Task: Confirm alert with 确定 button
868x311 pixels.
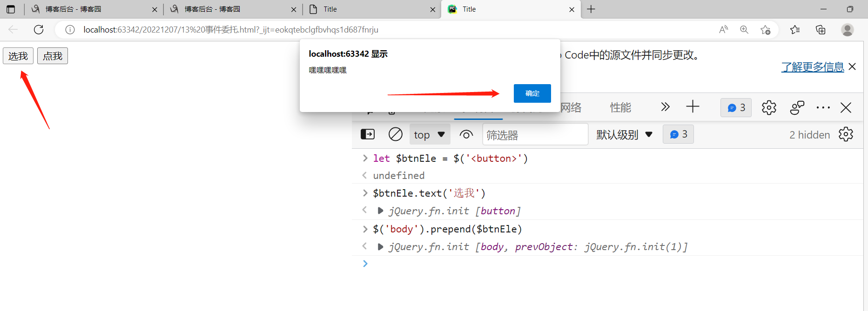Action: coord(532,93)
